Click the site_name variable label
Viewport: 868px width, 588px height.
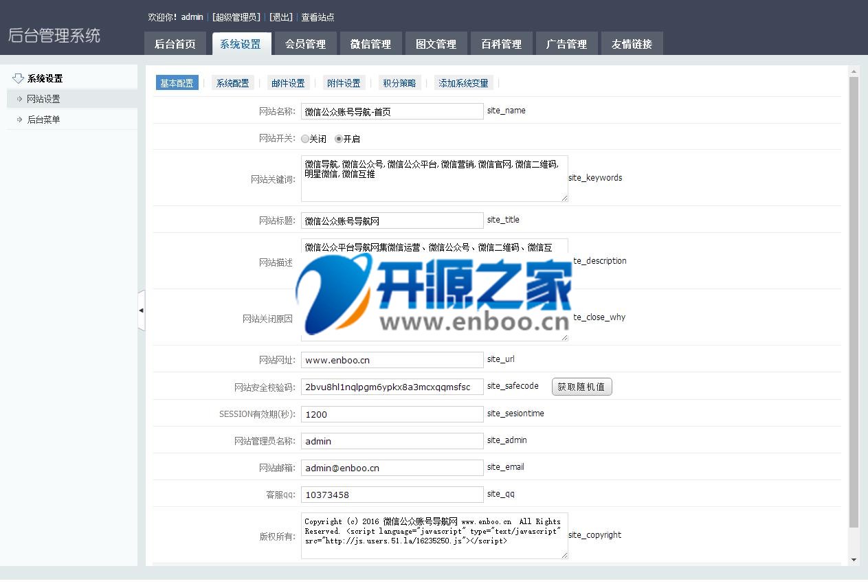(507, 111)
